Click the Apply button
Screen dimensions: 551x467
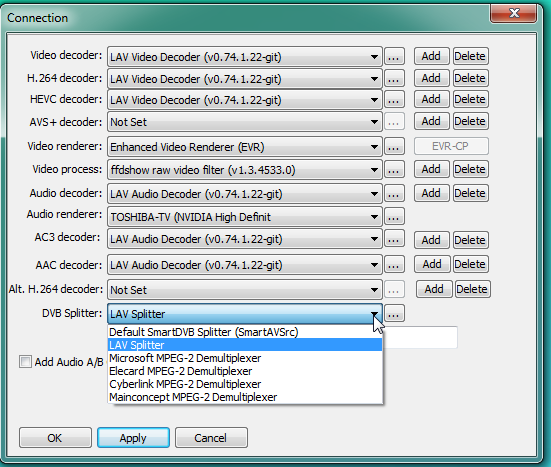pyautogui.click(x=134, y=438)
